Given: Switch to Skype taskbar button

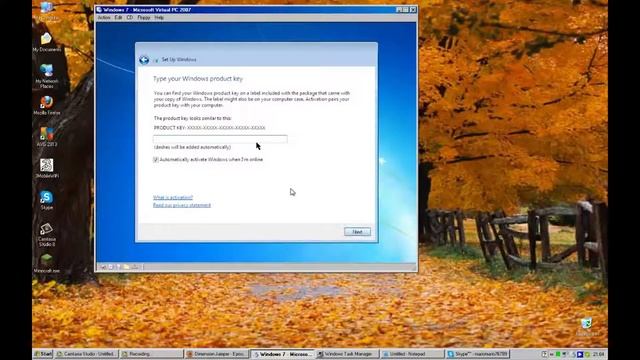Looking at the screenshot, I should pyautogui.click(x=478, y=354).
